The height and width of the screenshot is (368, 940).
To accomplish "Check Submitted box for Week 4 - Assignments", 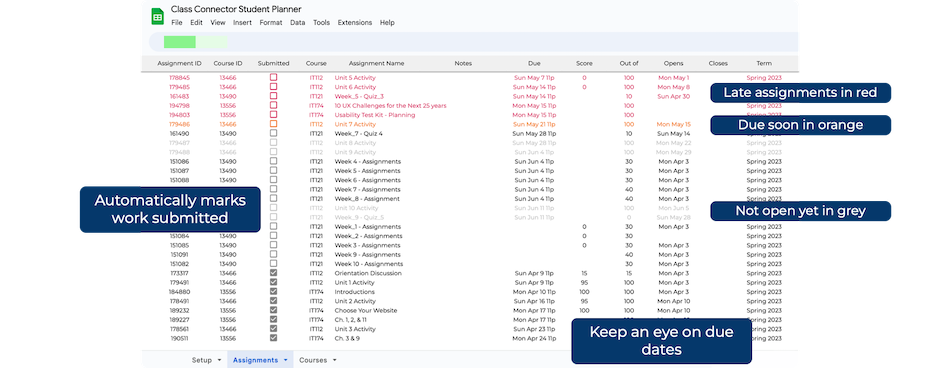I will coord(273,161).
